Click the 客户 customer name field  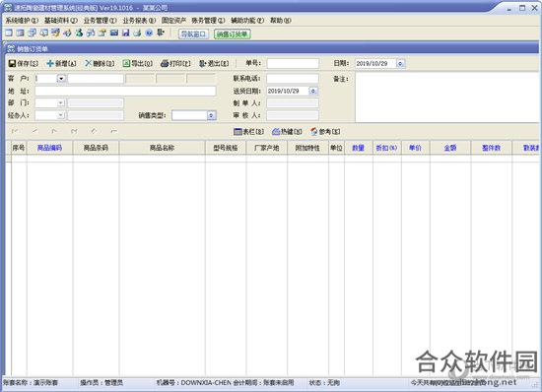(x=96, y=79)
